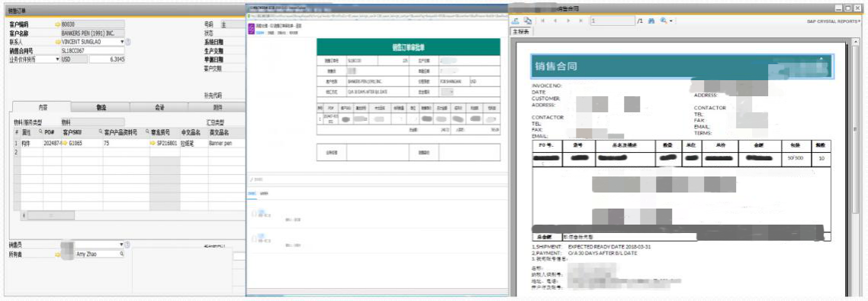Image resolution: width=868 pixels, height=301 pixels.
Task: Open zoom level dropdown arrow in report viewer
Action: point(671,21)
